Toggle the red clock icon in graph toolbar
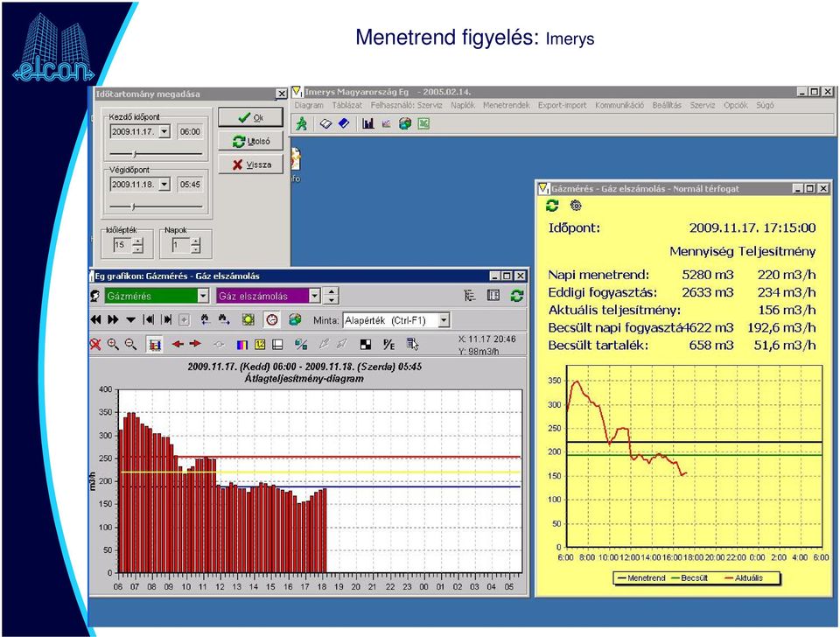 click(x=272, y=320)
